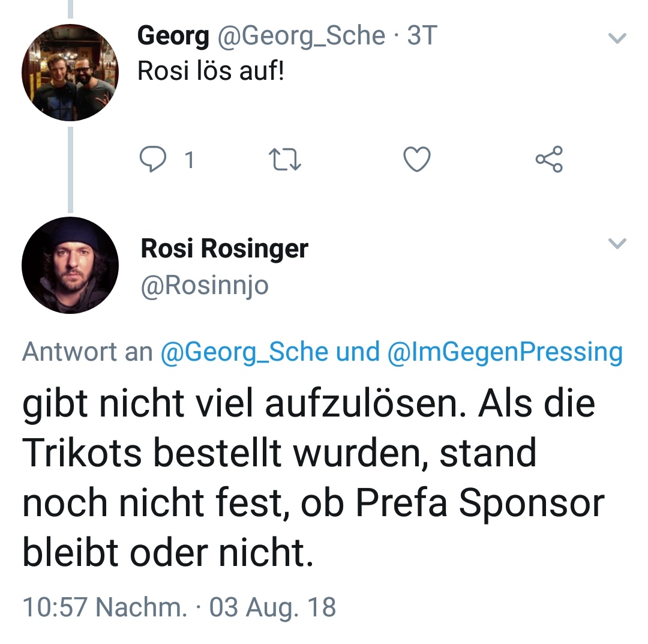
Task: Open the @ImGegenPressing mention link
Action: pyautogui.click(x=505, y=352)
